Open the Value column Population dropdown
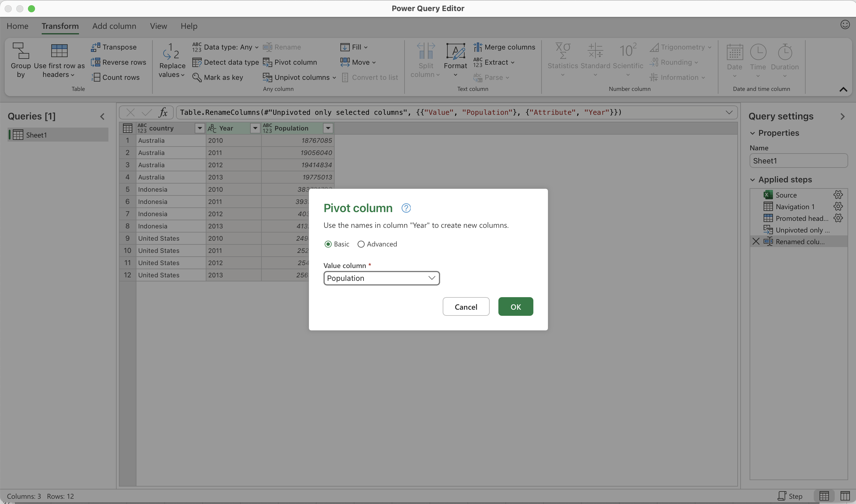This screenshot has height=504, width=856. click(x=382, y=278)
